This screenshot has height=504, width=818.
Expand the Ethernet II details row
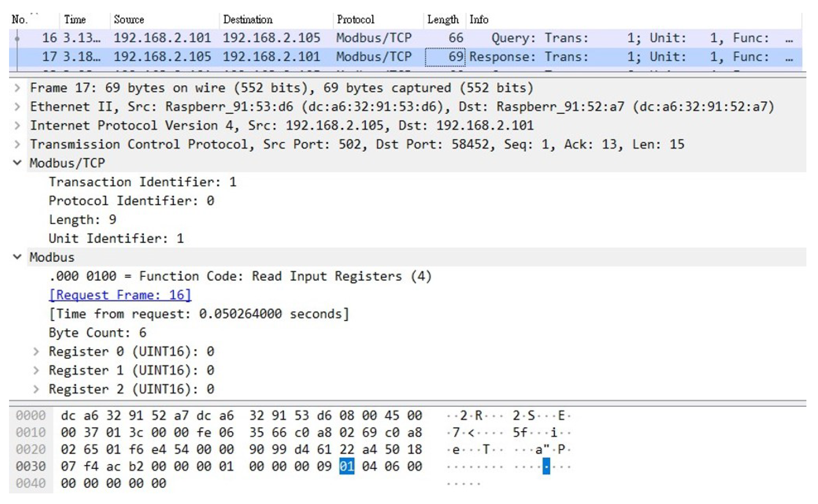pos(17,107)
